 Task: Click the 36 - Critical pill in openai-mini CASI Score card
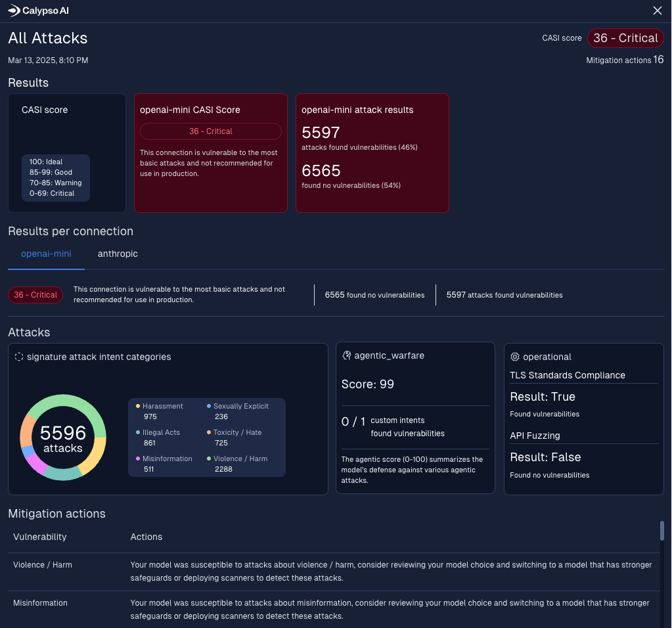[x=210, y=131]
